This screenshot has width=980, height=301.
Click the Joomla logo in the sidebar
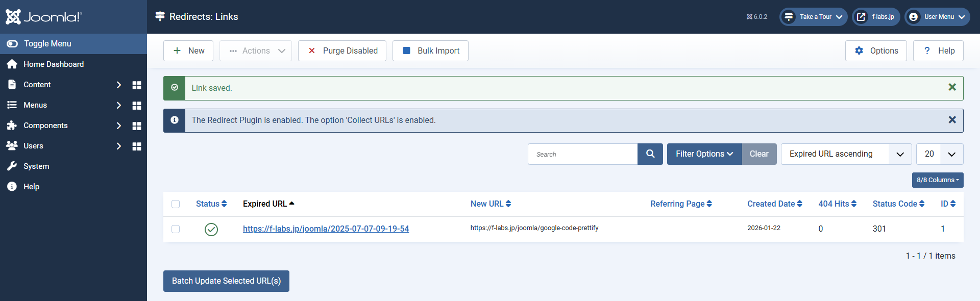(43, 17)
